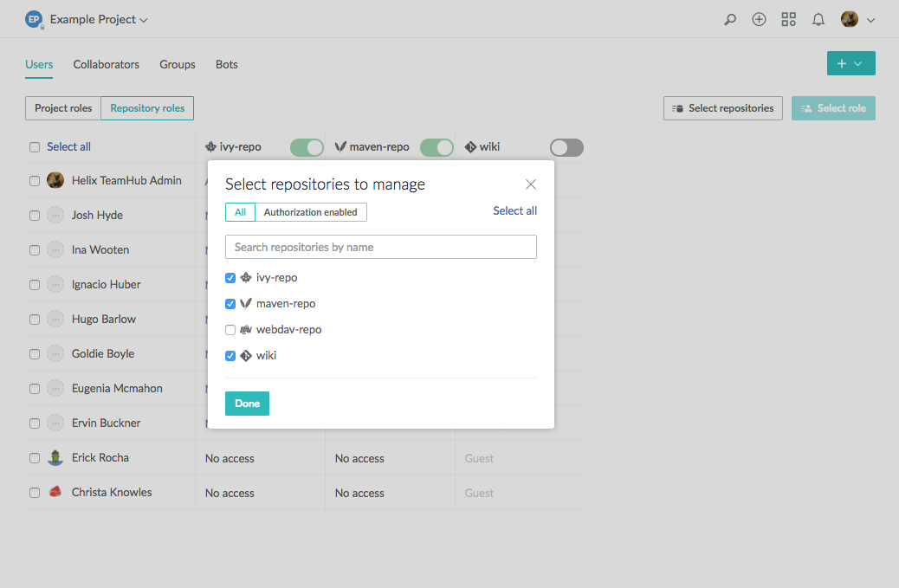The height and width of the screenshot is (588, 899).
Task: Toggle the wiki authorization switch
Action: (566, 147)
